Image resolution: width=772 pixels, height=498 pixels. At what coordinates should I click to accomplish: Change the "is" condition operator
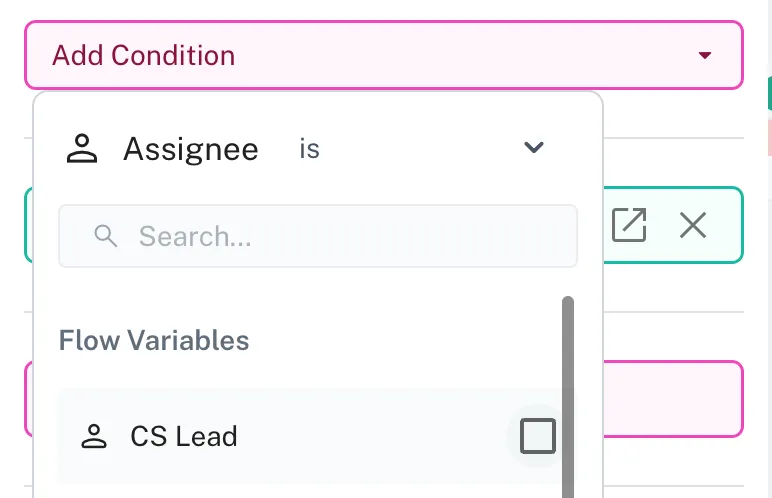pyautogui.click(x=309, y=149)
